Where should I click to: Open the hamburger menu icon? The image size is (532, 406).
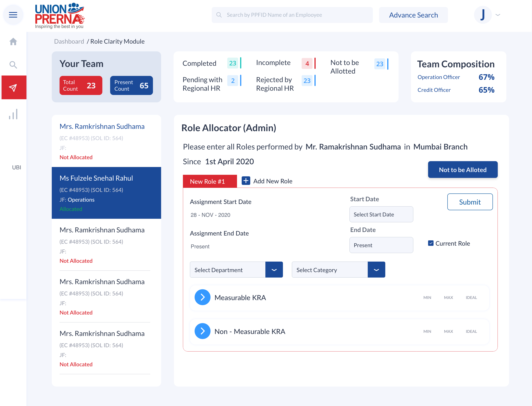tap(13, 15)
